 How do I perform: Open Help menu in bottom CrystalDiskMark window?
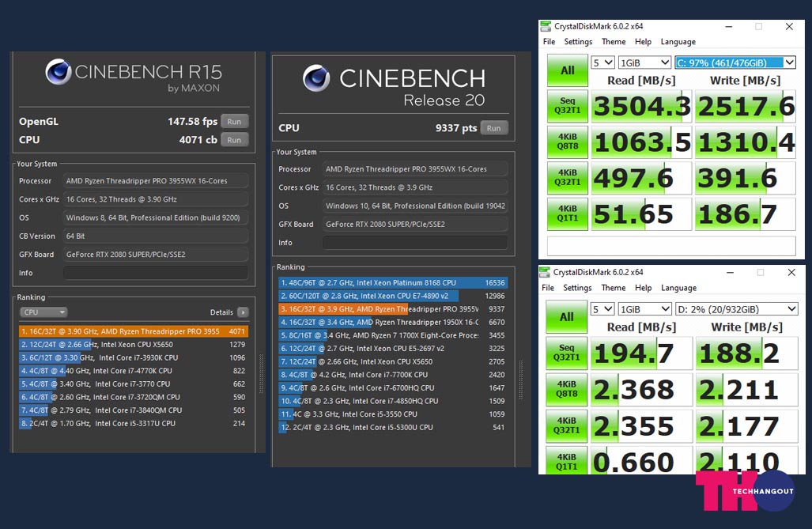click(643, 288)
